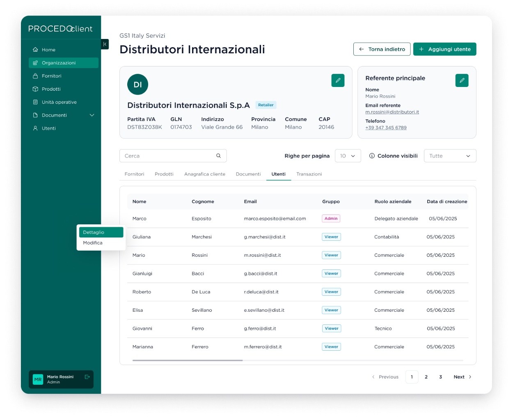The image size is (513, 420).
Task: Click the Partita IVA value DST83Z038K
Action: point(144,127)
